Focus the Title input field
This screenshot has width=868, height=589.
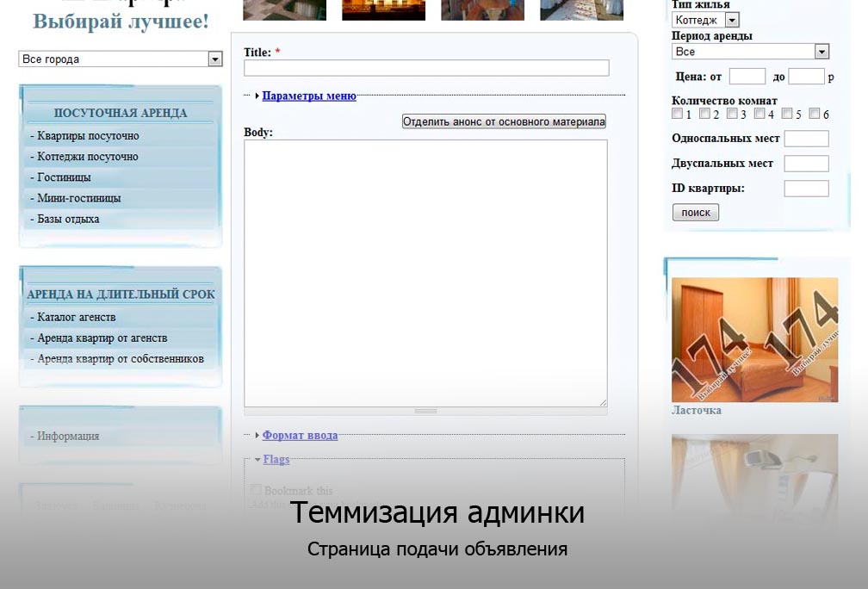click(426, 68)
